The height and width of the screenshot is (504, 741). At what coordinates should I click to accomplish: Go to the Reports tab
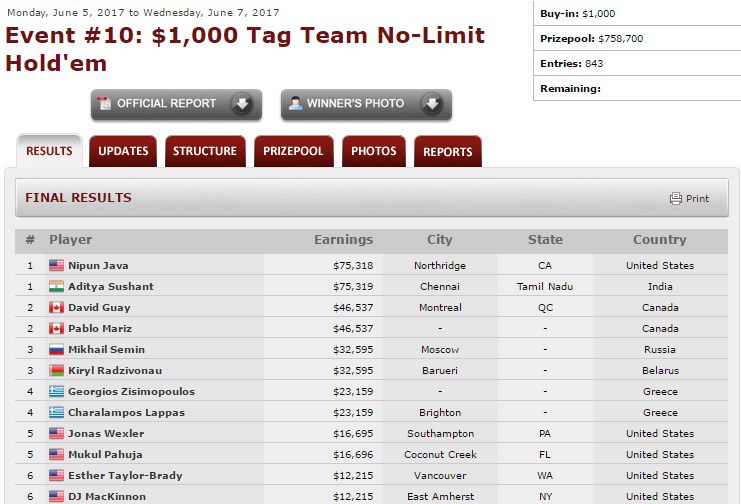(447, 152)
